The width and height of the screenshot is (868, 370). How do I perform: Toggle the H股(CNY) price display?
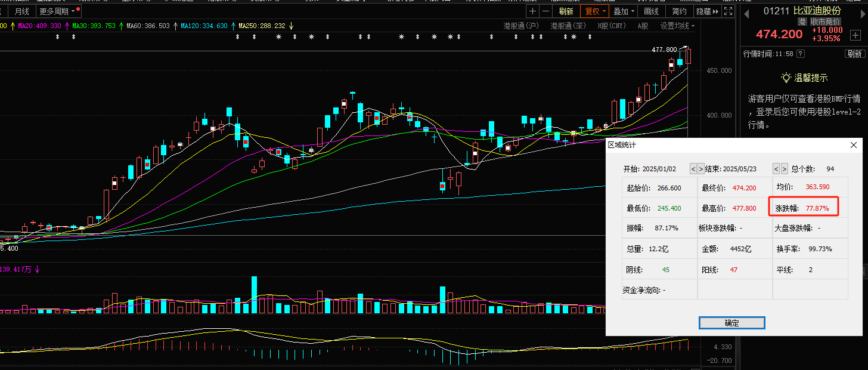pos(612,26)
